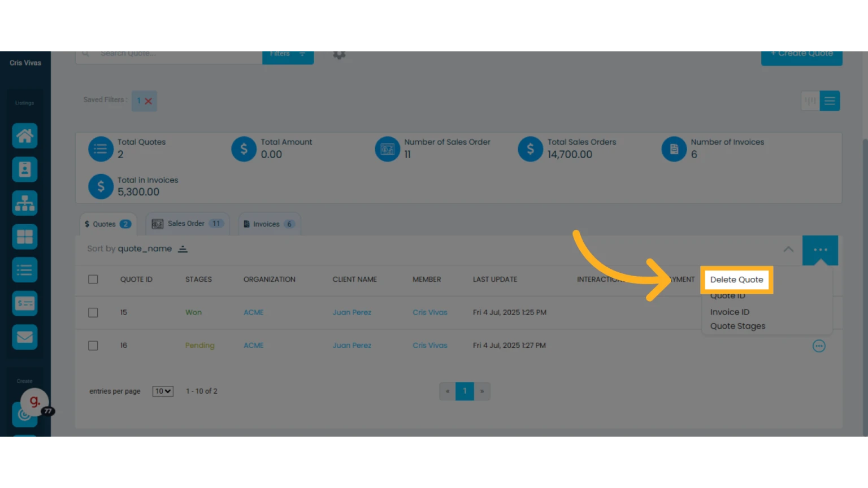Screen dimensions: 868x488
Task: Open ACME organization link for quote 15
Action: tap(254, 312)
